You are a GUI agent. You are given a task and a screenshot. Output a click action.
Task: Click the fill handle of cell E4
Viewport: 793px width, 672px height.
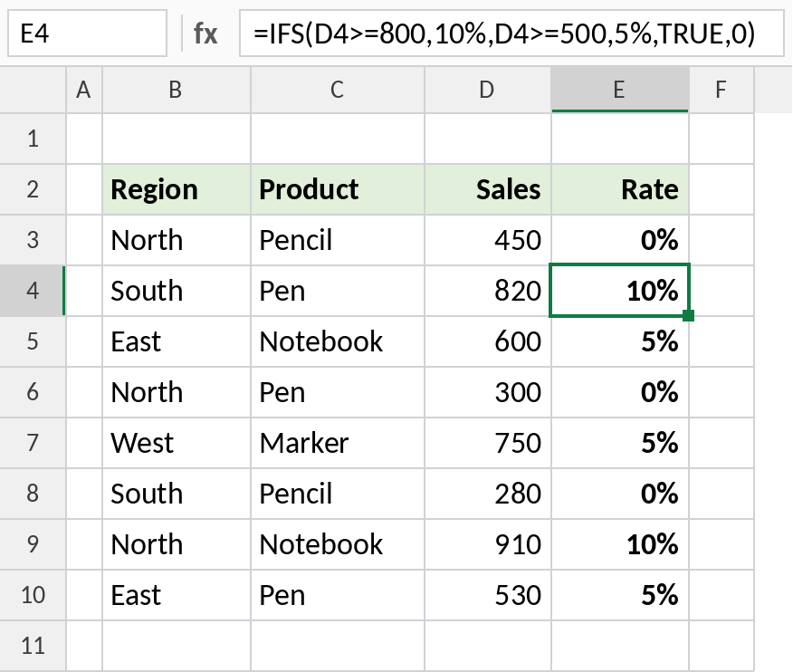688,316
